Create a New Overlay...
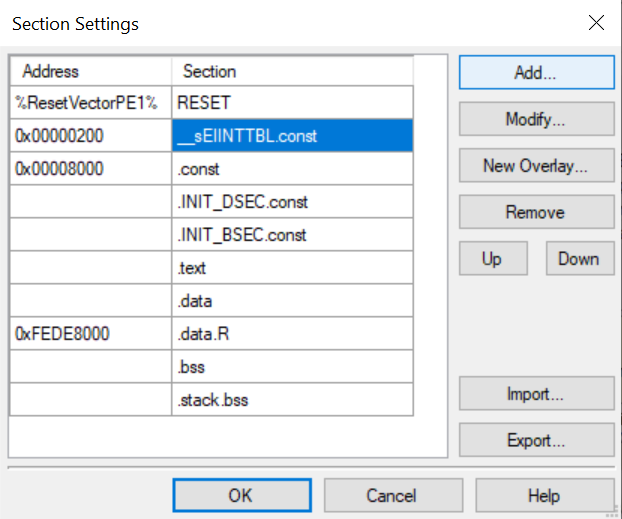The image size is (622, 519). click(x=537, y=165)
